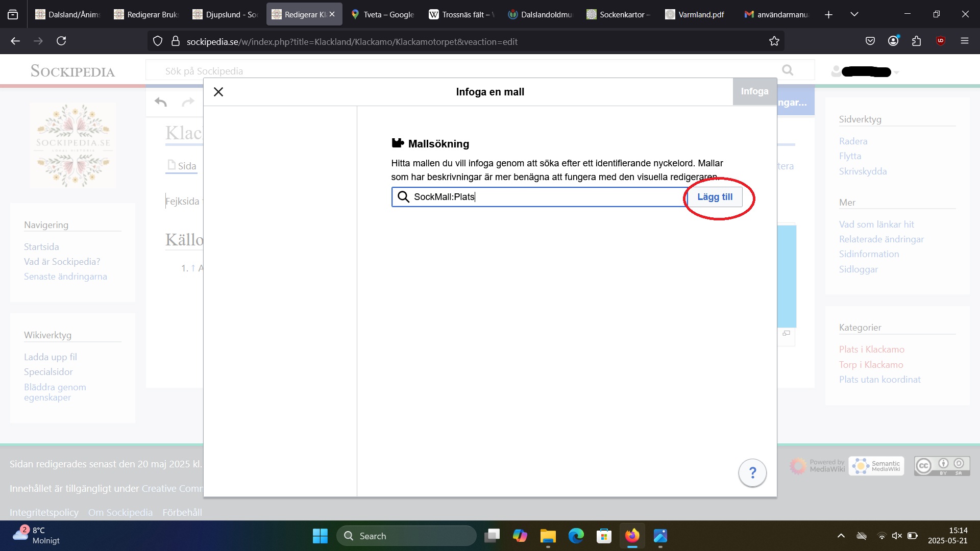Open a new browser tab

pyautogui.click(x=828, y=15)
